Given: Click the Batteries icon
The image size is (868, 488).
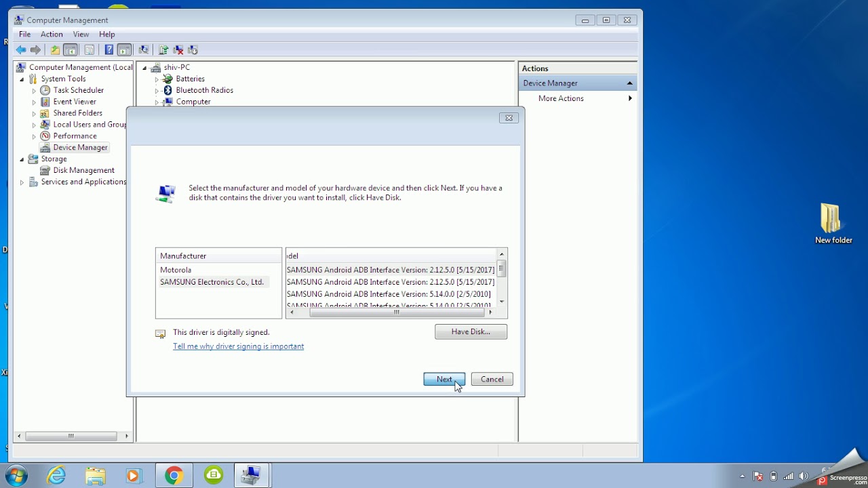Looking at the screenshot, I should (x=168, y=79).
